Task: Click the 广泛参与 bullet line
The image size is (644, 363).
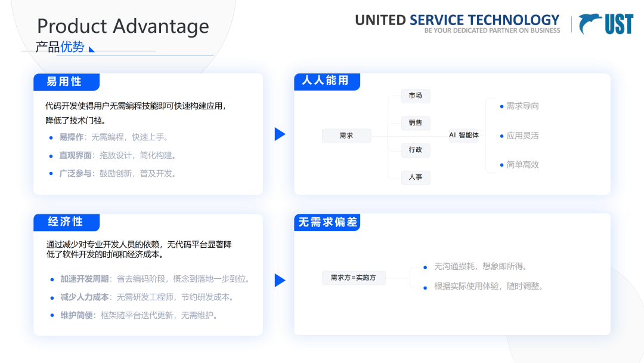Action: point(113,174)
